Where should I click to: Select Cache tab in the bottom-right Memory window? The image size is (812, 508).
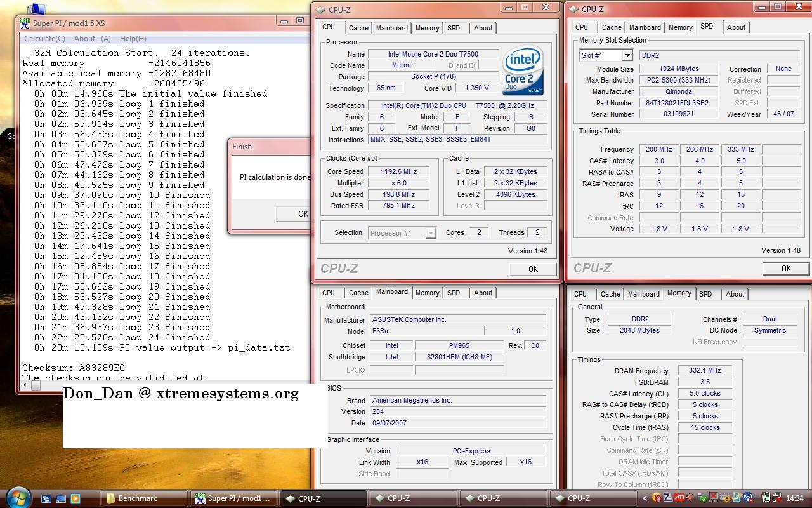pyautogui.click(x=610, y=294)
